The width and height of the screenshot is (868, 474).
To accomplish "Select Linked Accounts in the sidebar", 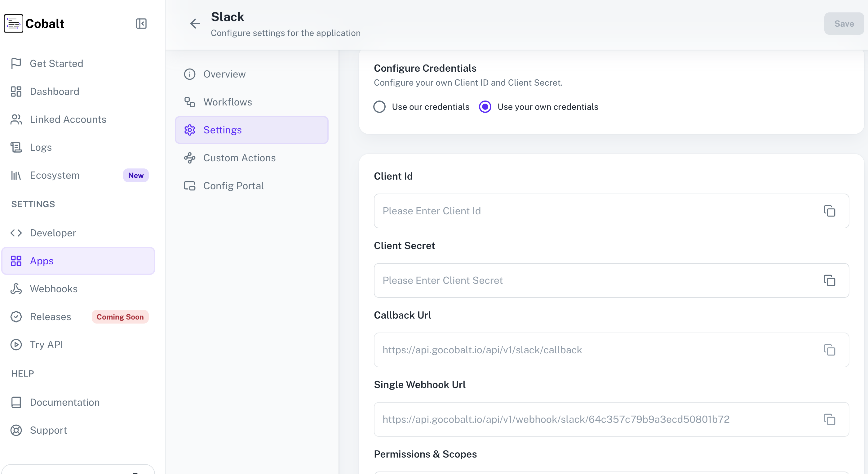I will (68, 119).
